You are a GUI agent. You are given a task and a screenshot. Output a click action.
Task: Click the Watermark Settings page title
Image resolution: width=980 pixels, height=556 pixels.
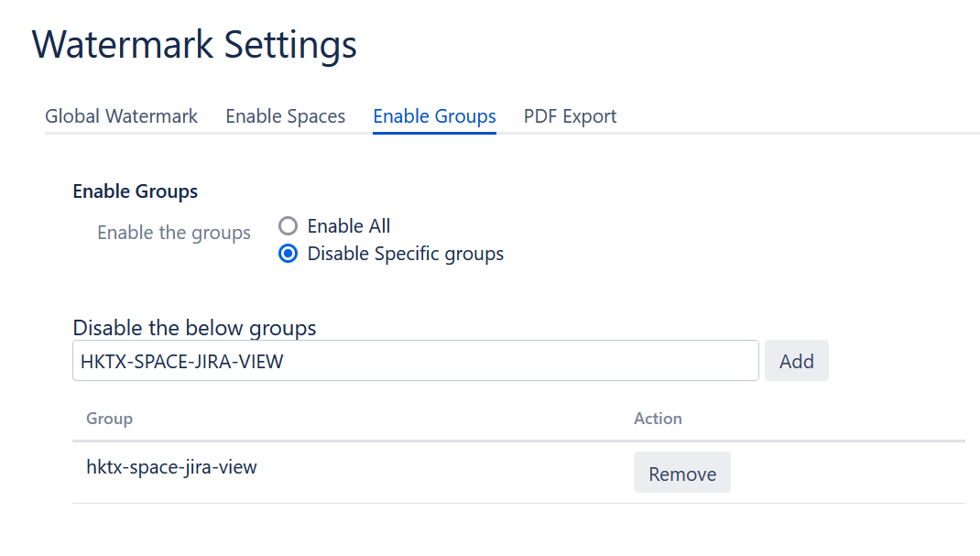[x=194, y=44]
